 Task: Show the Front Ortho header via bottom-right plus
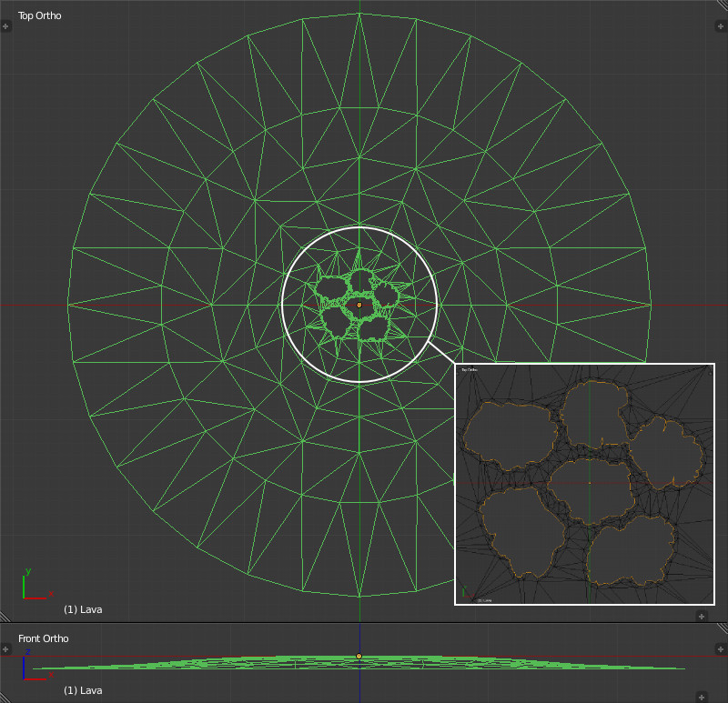pyautogui.click(x=702, y=696)
